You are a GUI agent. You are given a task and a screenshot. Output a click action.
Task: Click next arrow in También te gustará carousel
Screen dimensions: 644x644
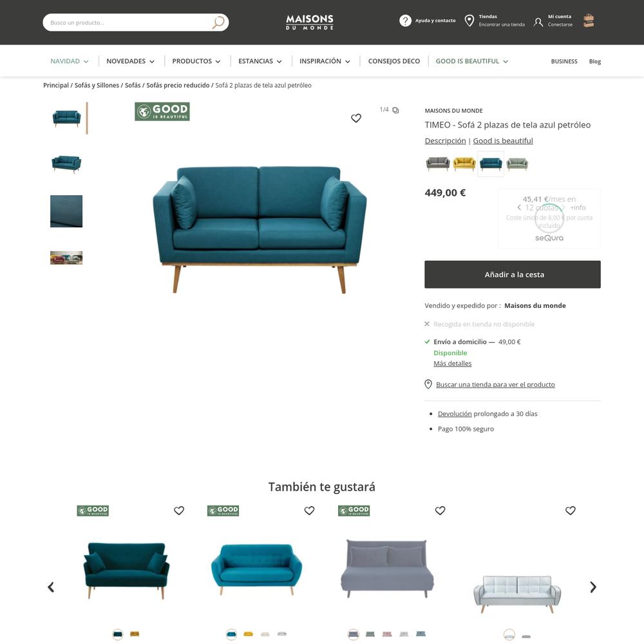coord(592,587)
